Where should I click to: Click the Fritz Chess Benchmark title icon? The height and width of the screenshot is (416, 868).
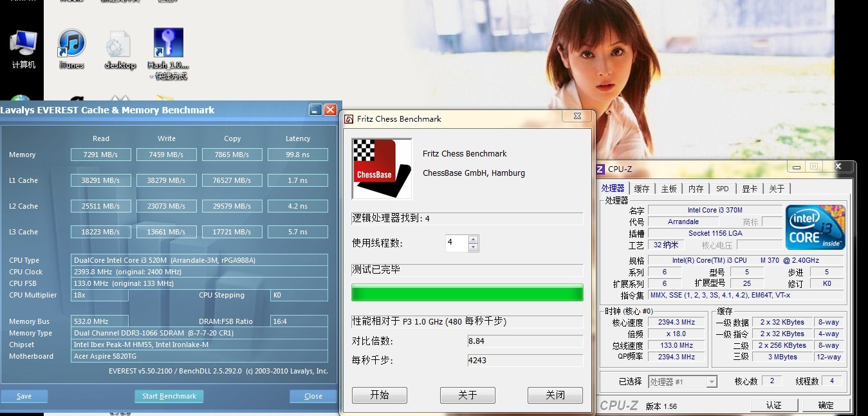tap(349, 119)
